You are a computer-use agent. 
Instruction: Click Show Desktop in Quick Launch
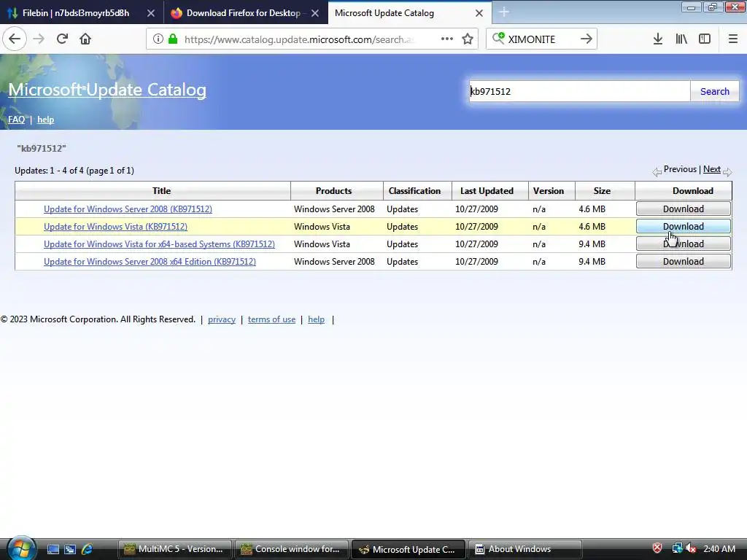click(x=53, y=550)
